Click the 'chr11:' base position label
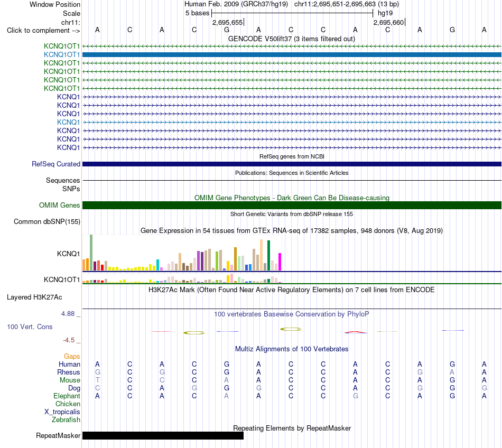 [70, 22]
